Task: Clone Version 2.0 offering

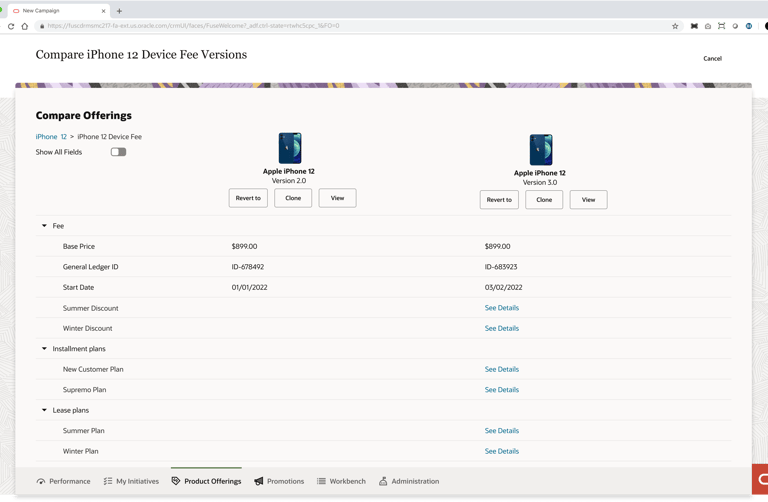Action: [293, 198]
